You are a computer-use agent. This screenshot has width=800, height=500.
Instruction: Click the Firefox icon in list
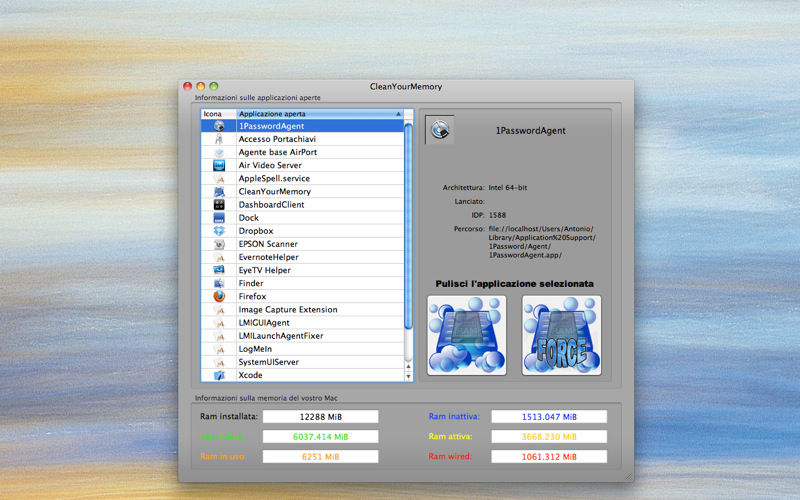tap(219, 296)
